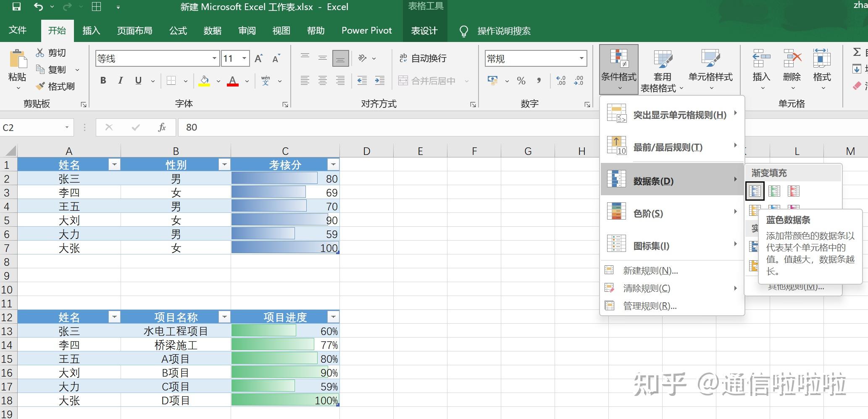
Task: Select the 蓝色数据条 gradient fill swatch
Action: [755, 191]
